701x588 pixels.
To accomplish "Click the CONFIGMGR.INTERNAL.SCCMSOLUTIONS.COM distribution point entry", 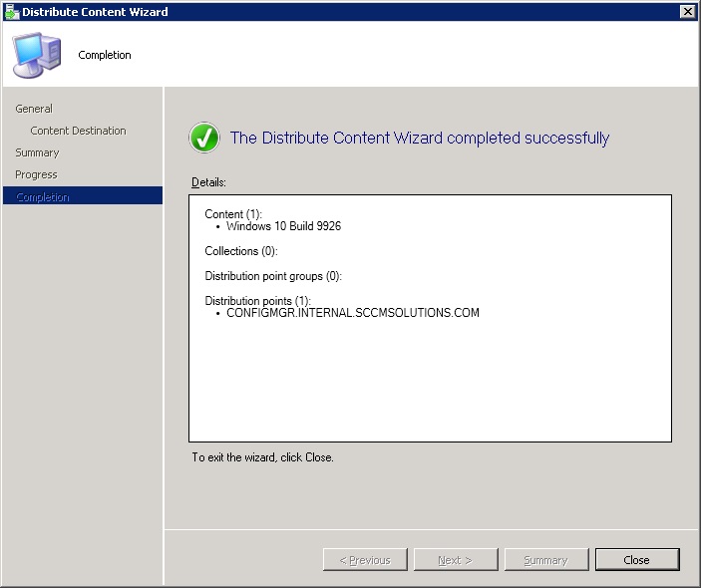I will pyautogui.click(x=352, y=313).
